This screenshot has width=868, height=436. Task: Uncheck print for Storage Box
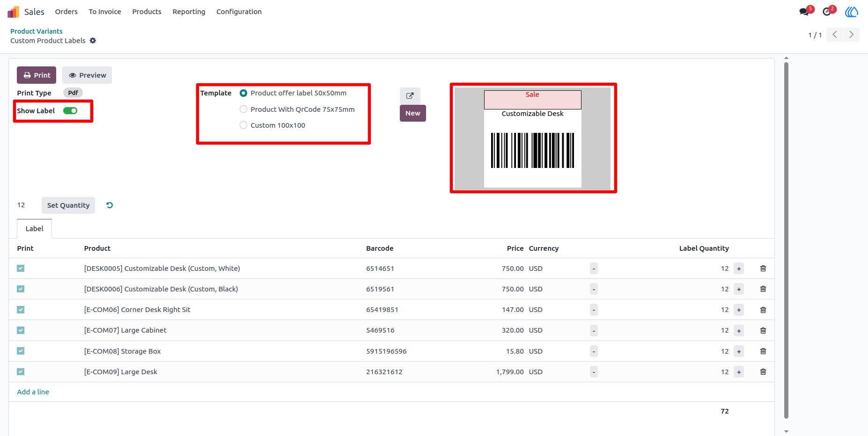point(21,351)
